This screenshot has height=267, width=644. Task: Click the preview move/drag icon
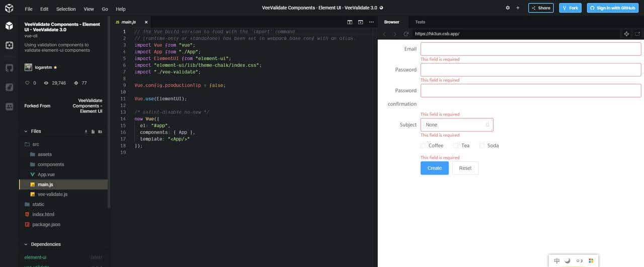(x=626, y=34)
